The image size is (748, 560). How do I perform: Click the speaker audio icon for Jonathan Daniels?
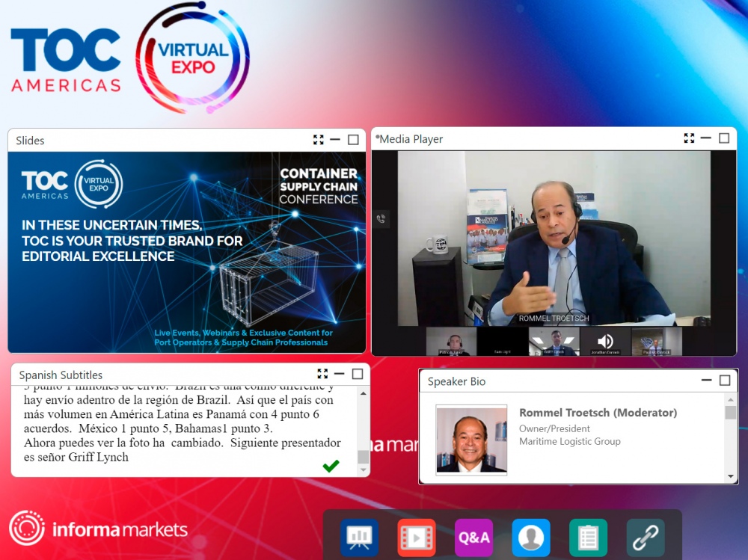[605, 341]
